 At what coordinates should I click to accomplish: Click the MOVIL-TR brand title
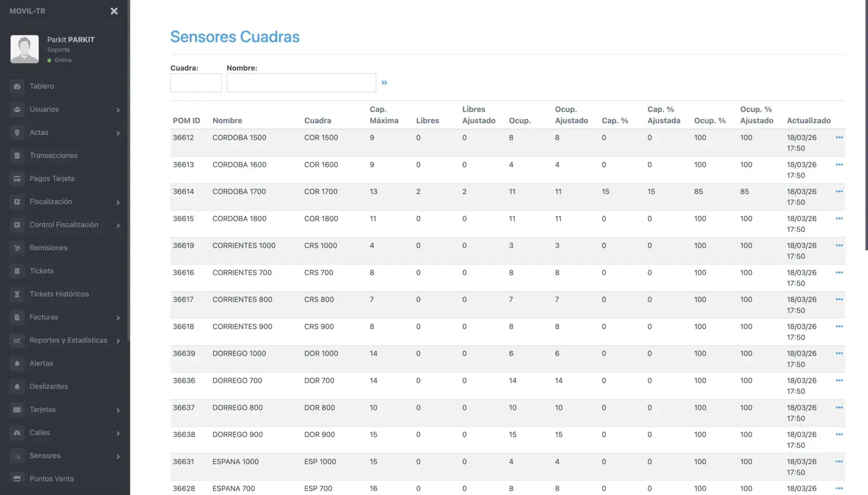tap(27, 11)
